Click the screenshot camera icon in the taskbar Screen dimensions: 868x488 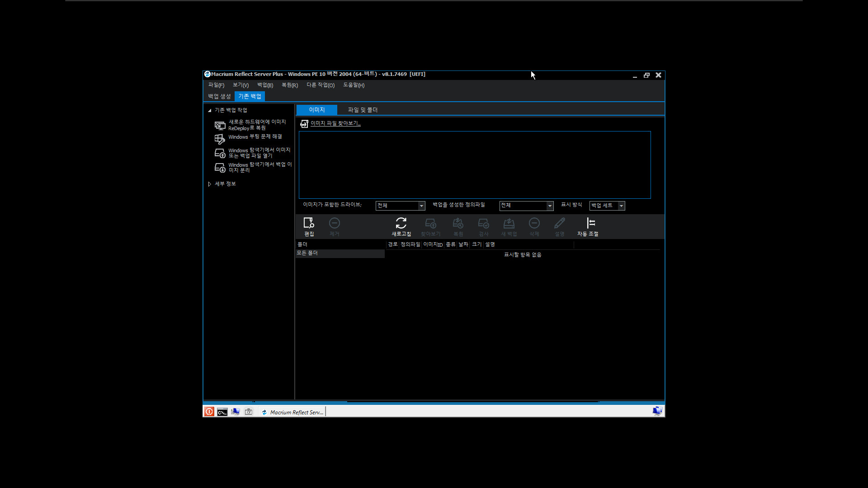pyautogui.click(x=248, y=412)
